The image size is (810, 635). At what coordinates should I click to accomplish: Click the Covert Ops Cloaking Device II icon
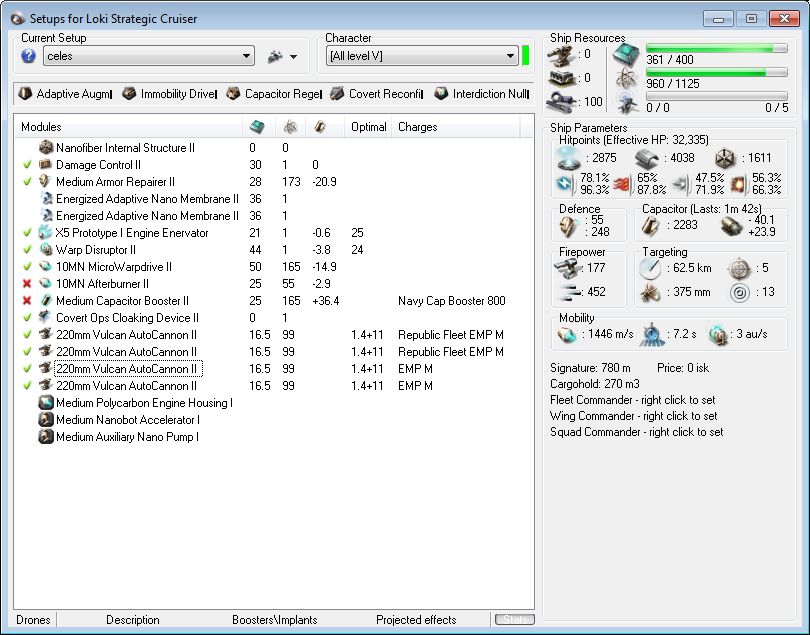(x=45, y=318)
